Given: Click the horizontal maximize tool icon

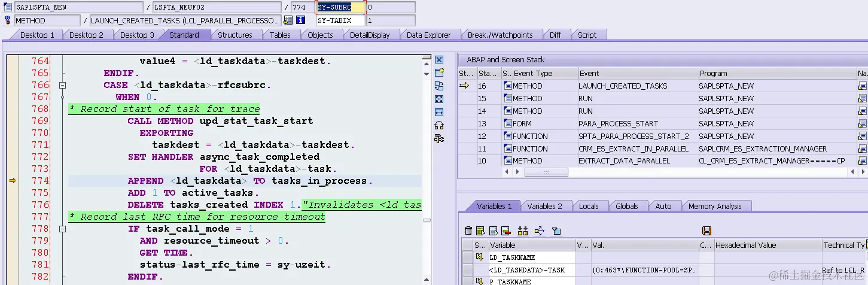Looking at the screenshot, I should [x=439, y=112].
